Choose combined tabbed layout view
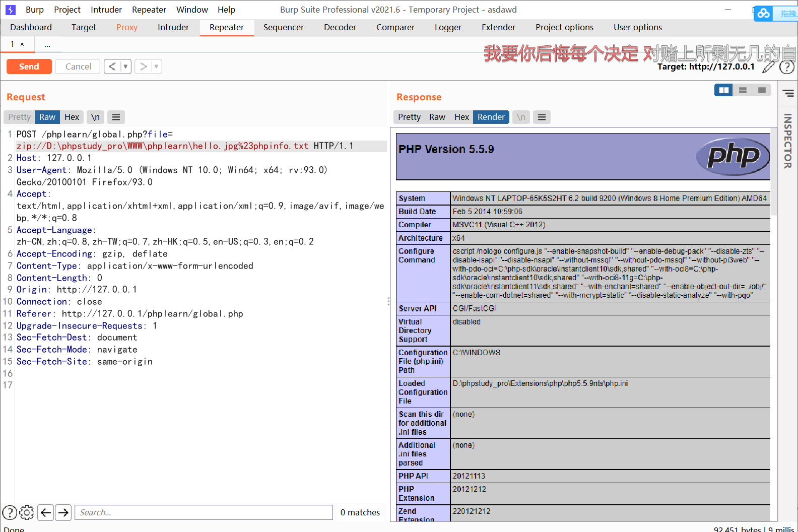Screen dimensions: 798x532 coord(762,90)
